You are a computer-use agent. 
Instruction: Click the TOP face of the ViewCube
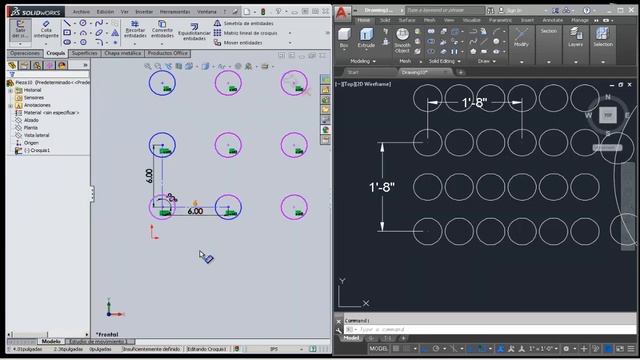(x=607, y=115)
